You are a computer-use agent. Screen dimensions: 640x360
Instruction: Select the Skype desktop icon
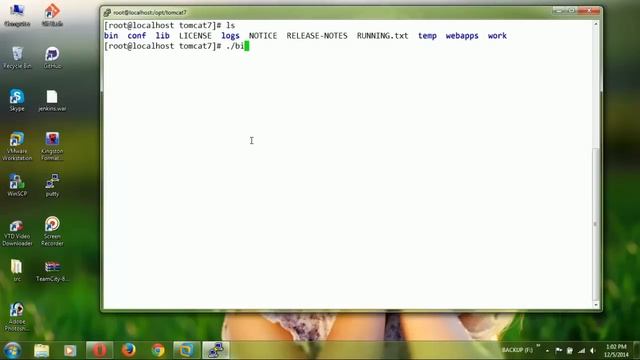[17, 100]
